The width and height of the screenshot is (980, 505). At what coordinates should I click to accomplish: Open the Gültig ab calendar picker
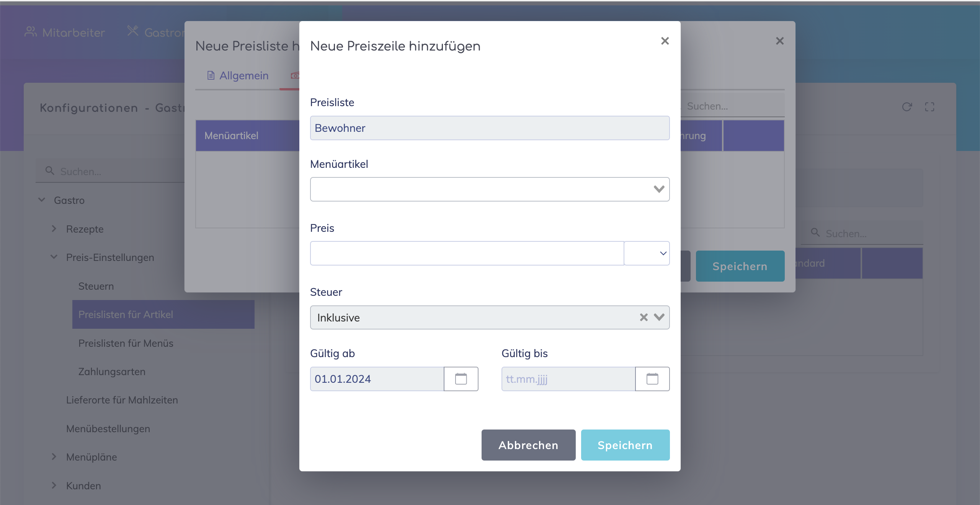pyautogui.click(x=461, y=379)
